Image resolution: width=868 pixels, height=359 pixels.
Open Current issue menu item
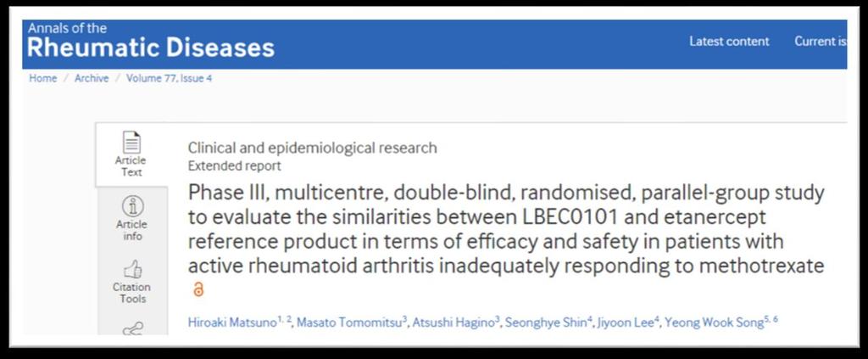tap(821, 41)
